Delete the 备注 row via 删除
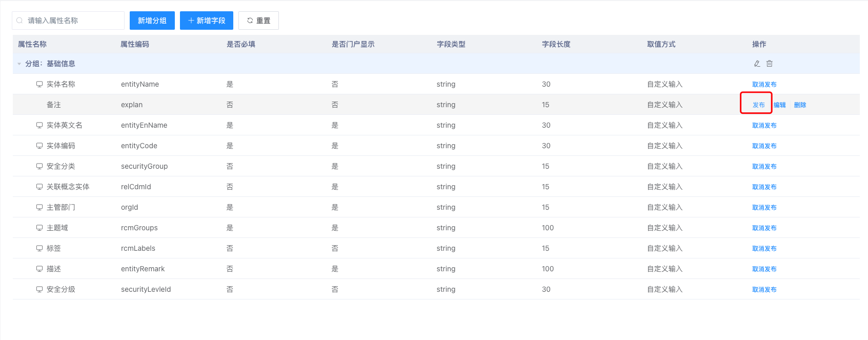This screenshot has width=868, height=340. 800,105
